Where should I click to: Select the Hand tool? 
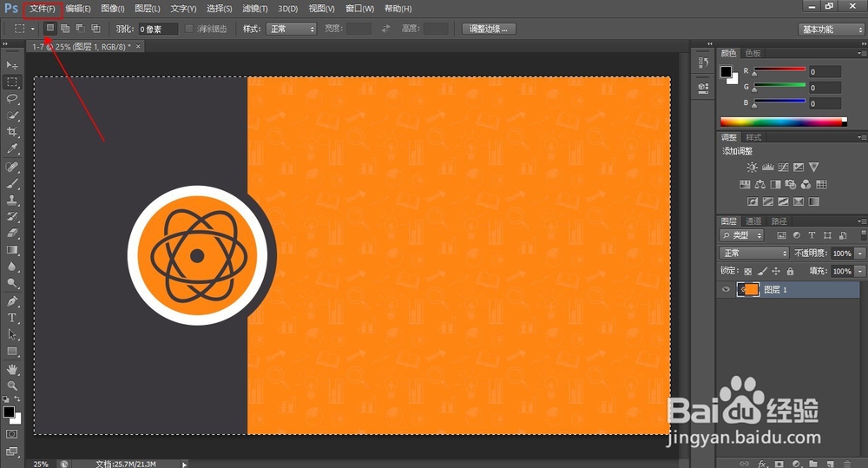point(11,369)
